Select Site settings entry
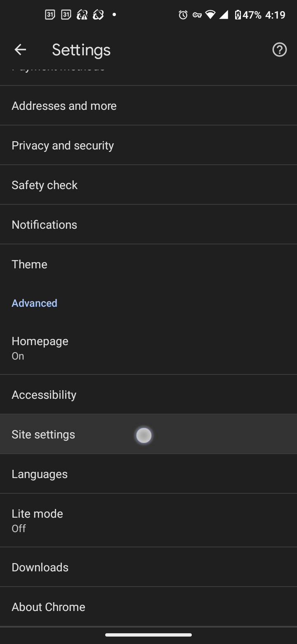This screenshot has width=297, height=644. point(148,434)
